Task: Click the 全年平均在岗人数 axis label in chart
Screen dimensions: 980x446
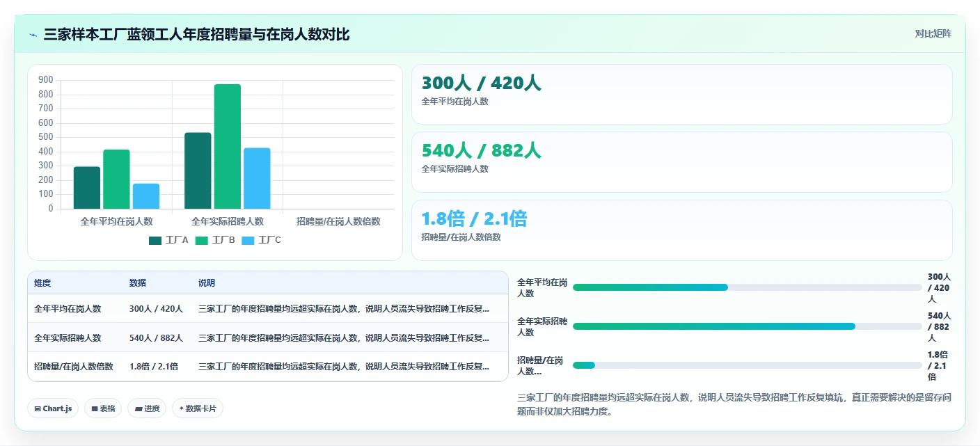Action: pyautogui.click(x=117, y=221)
